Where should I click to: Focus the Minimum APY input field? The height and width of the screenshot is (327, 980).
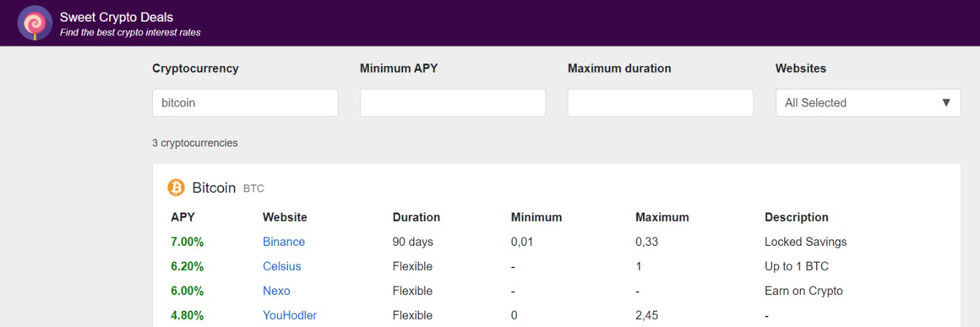[x=453, y=103]
